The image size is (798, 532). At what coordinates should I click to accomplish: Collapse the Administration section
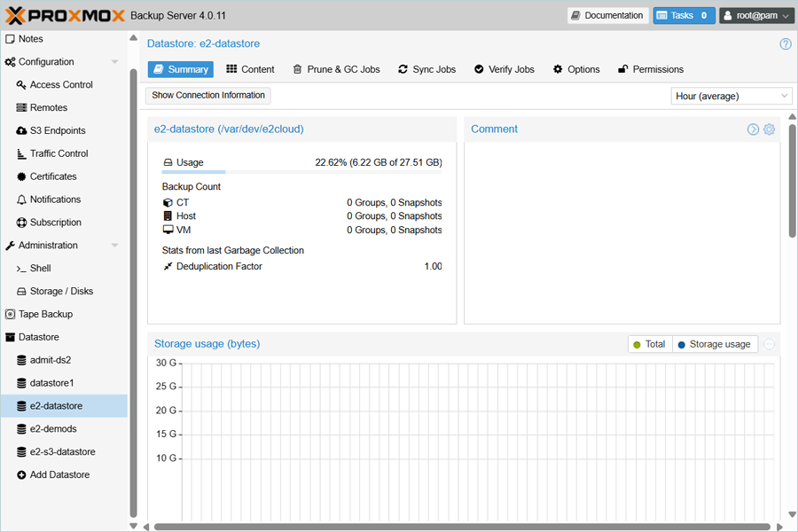tap(114, 246)
